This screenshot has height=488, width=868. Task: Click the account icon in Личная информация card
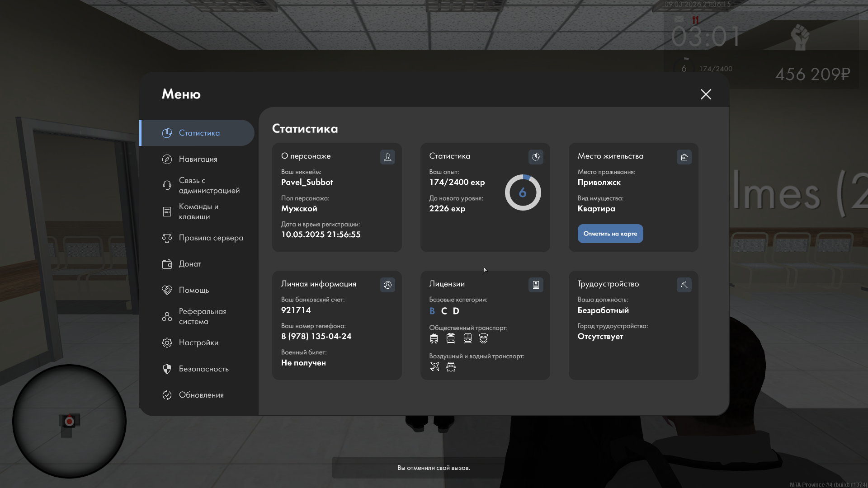(x=387, y=285)
